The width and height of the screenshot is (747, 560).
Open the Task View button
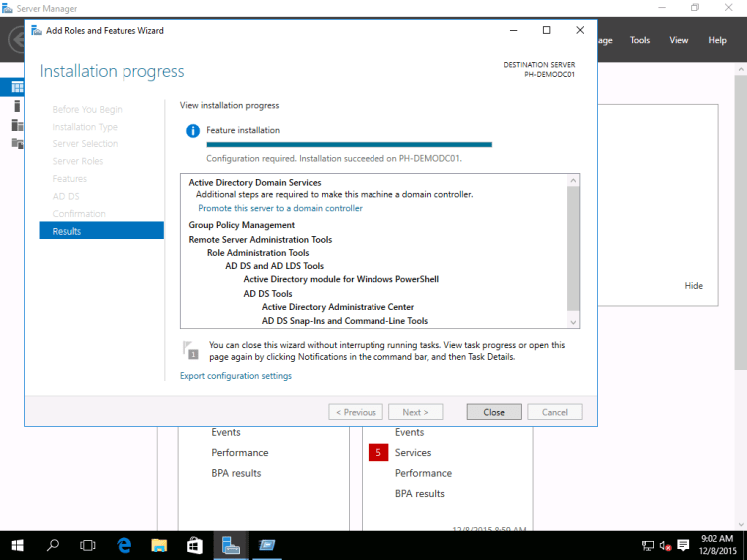[x=88, y=545]
